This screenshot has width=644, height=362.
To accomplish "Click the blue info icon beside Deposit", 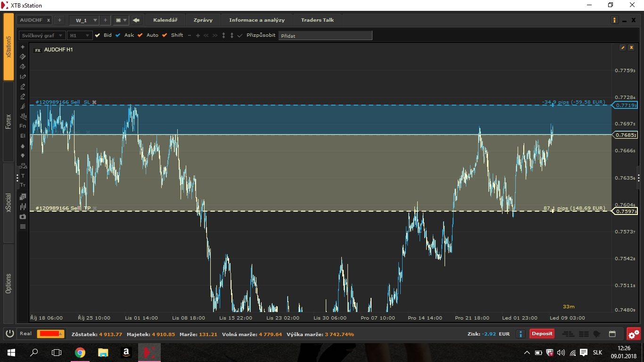I will [520, 334].
